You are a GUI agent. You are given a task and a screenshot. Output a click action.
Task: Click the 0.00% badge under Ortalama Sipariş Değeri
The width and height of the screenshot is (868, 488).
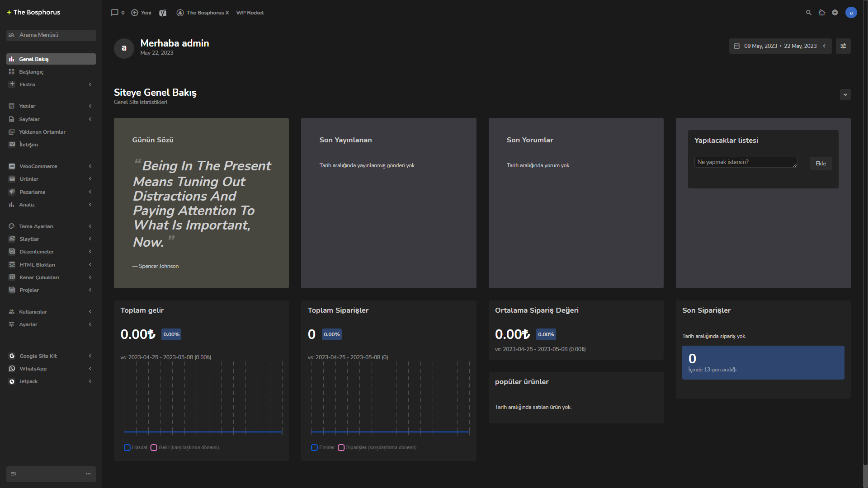[546, 334]
